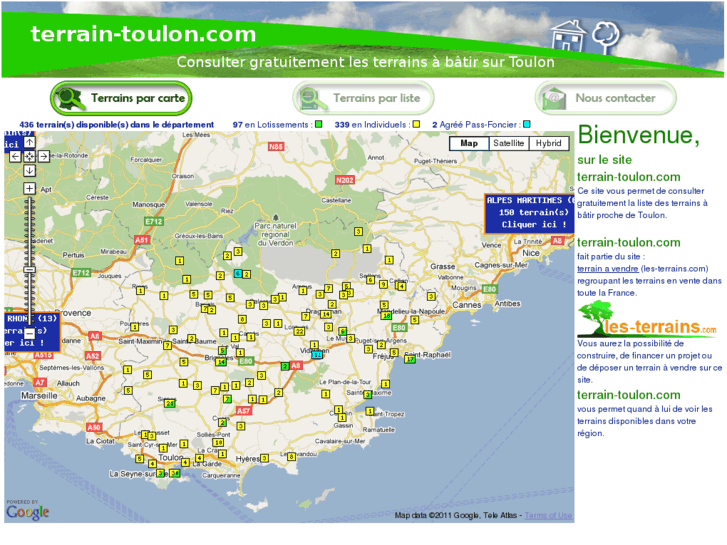The width and height of the screenshot is (727, 545).
Task: Zoom out with the minus button
Action: [29, 333]
